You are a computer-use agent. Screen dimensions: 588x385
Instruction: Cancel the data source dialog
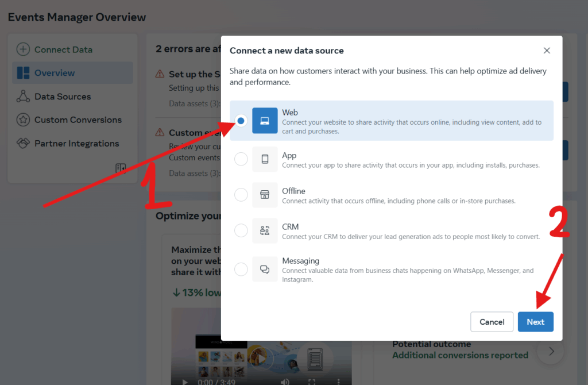(492, 322)
